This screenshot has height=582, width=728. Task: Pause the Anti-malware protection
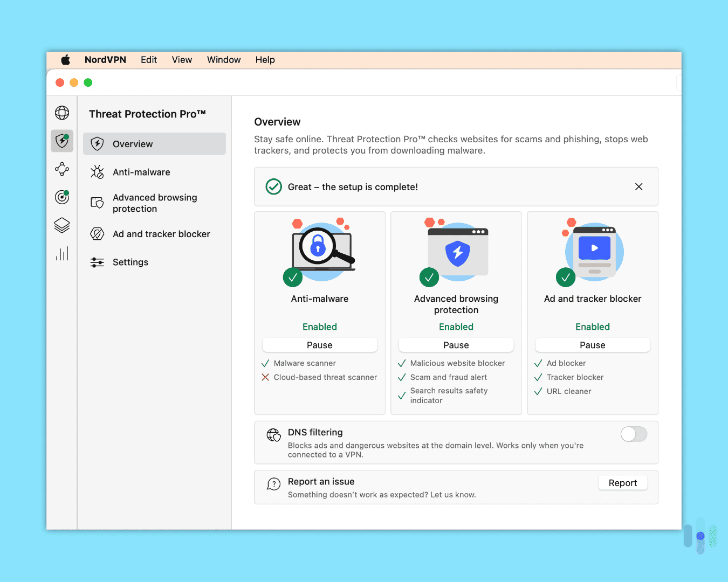[x=319, y=345]
